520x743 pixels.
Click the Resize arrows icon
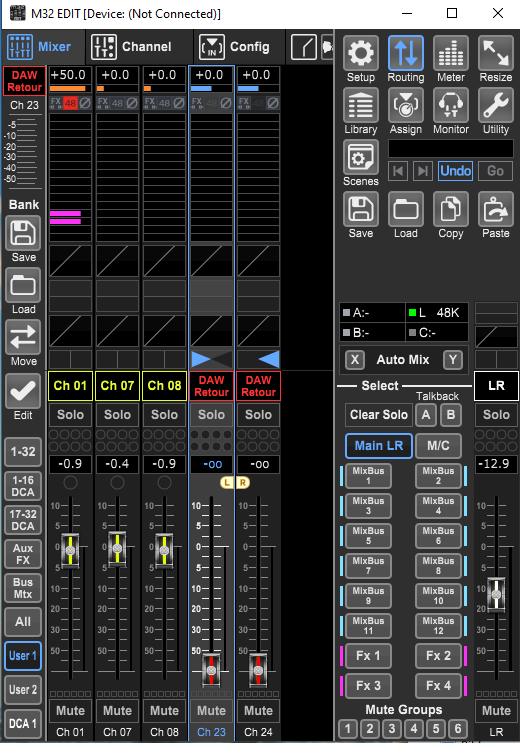click(496, 53)
